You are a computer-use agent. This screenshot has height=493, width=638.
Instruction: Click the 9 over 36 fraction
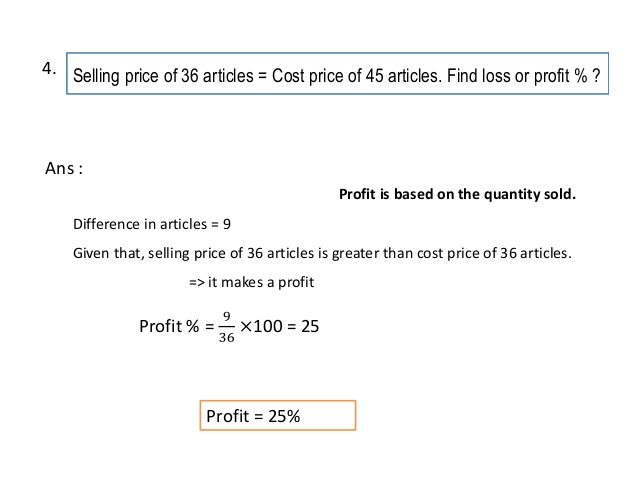[228, 326]
